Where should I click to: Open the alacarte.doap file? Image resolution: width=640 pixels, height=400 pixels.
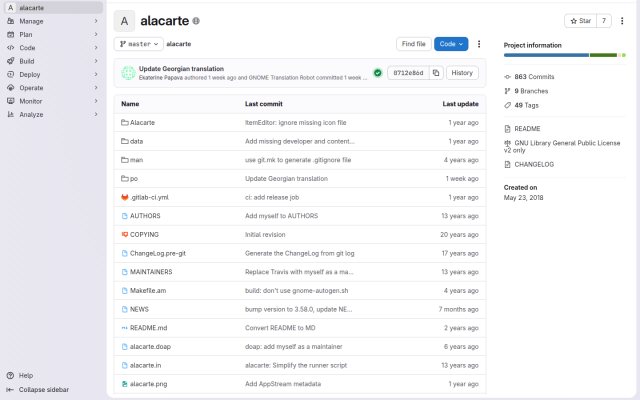pos(150,347)
